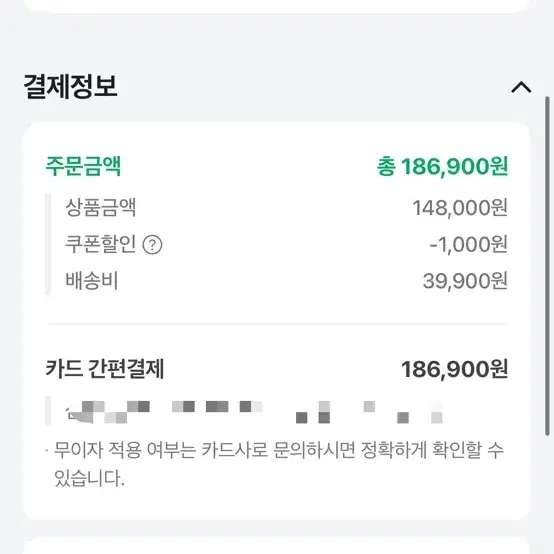The width and height of the screenshot is (554, 554).
Task: Select the green 주문금액 label
Action: [x=83, y=166]
